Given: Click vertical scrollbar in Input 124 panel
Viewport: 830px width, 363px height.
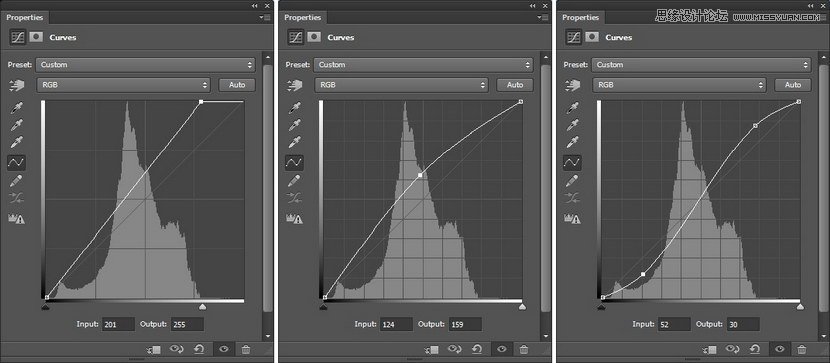Looking at the screenshot, I should coord(545,188).
